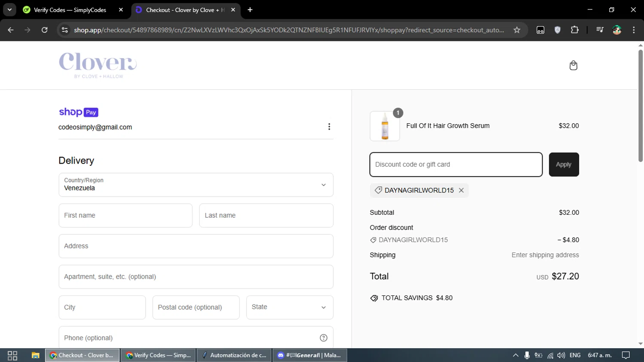
Task: Click the shield extension icon
Action: [557, 30]
